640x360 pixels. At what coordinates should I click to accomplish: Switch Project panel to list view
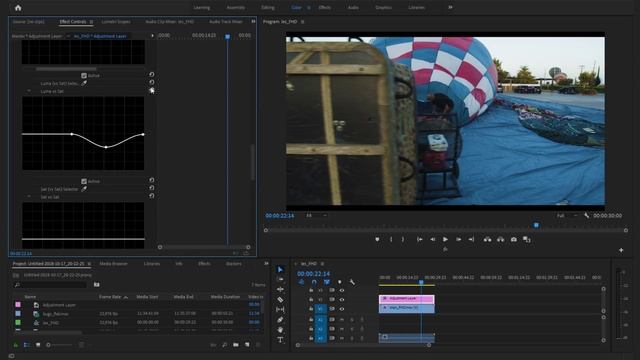point(27,345)
